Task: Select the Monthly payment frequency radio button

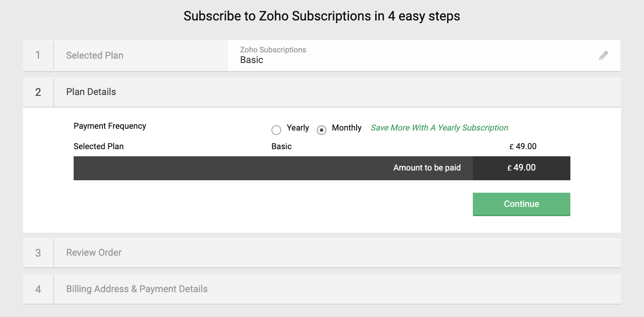Action: click(322, 130)
